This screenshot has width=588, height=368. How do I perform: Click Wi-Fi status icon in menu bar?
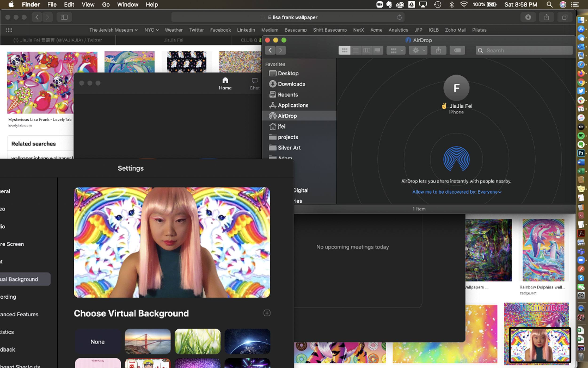coord(464,5)
